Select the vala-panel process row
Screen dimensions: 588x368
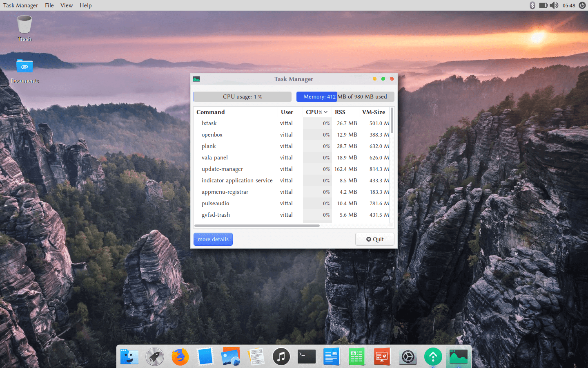(292, 157)
